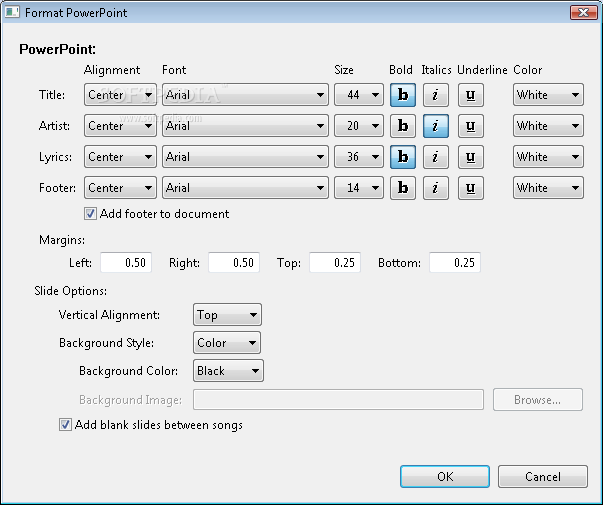This screenshot has width=603, height=505.
Task: Underline the Footer text
Action: pyautogui.click(x=471, y=188)
